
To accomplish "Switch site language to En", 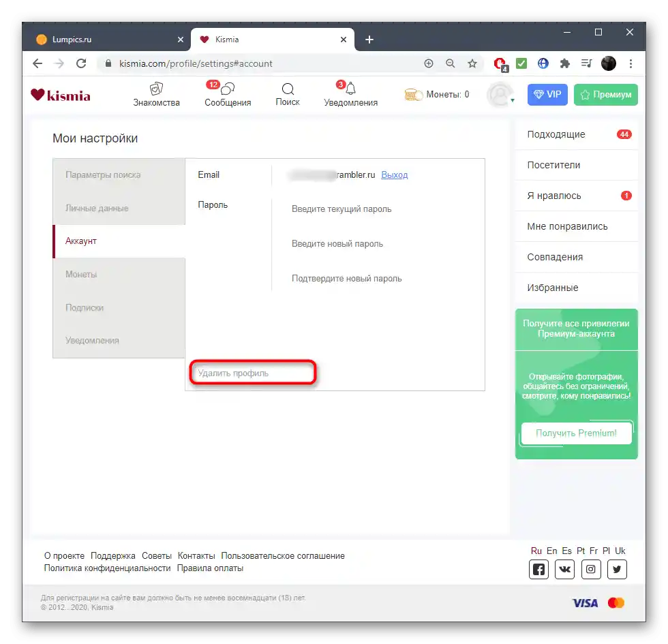I will click(551, 551).
